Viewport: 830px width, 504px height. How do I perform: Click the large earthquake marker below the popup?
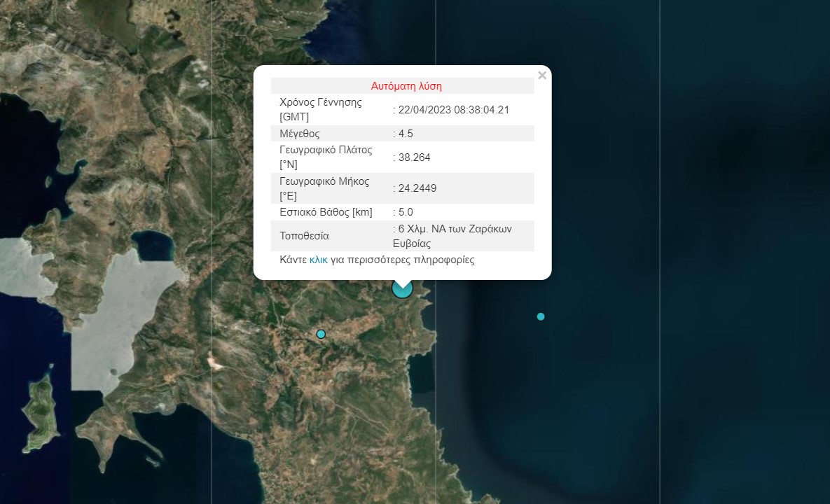click(x=402, y=288)
